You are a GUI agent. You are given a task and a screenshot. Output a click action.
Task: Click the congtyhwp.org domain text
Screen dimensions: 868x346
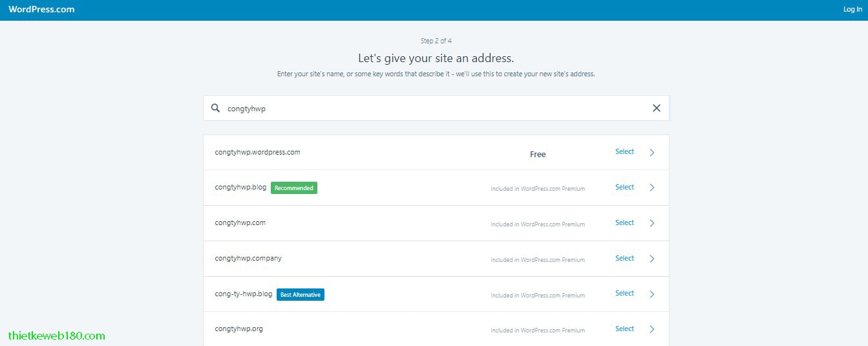238,329
